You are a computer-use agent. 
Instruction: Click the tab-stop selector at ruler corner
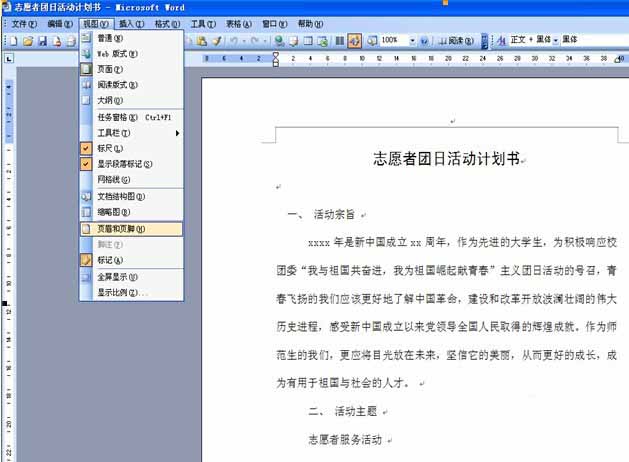(x=9, y=59)
